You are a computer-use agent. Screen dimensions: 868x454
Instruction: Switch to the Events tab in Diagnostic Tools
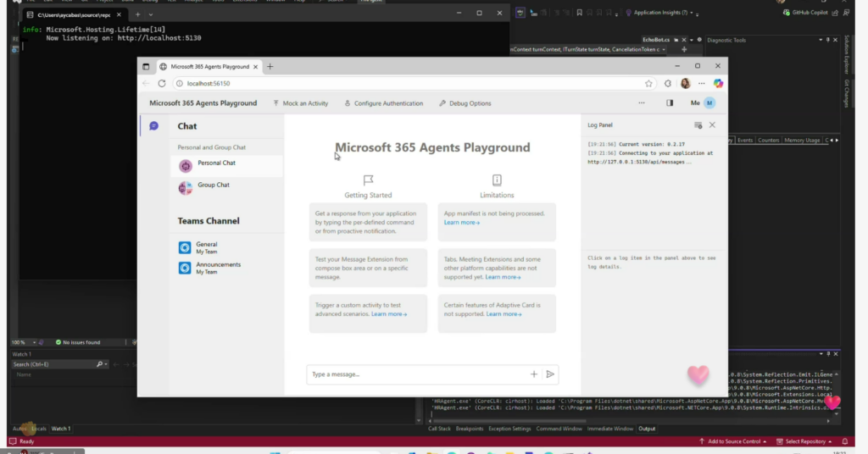point(744,140)
